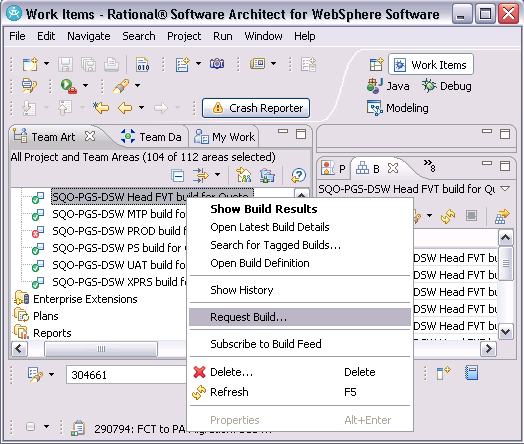Close the Team Art tab
Viewport: 524px width, 444px height.
90,136
